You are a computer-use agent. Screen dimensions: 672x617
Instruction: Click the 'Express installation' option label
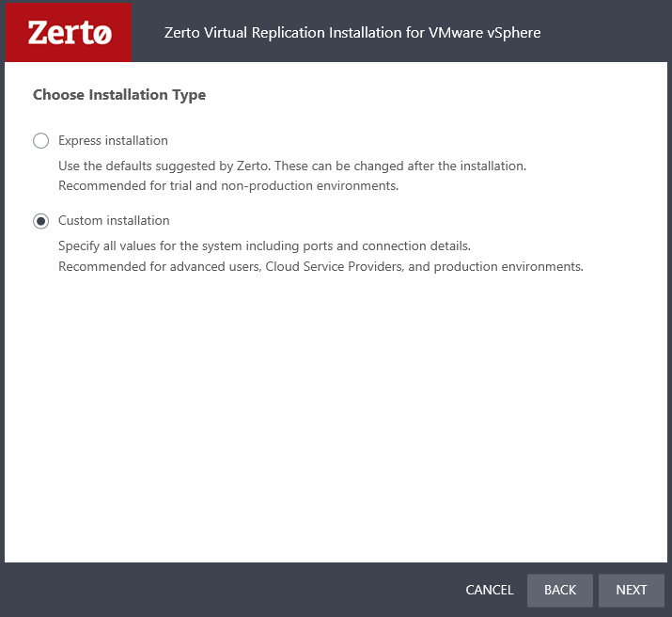tap(113, 141)
